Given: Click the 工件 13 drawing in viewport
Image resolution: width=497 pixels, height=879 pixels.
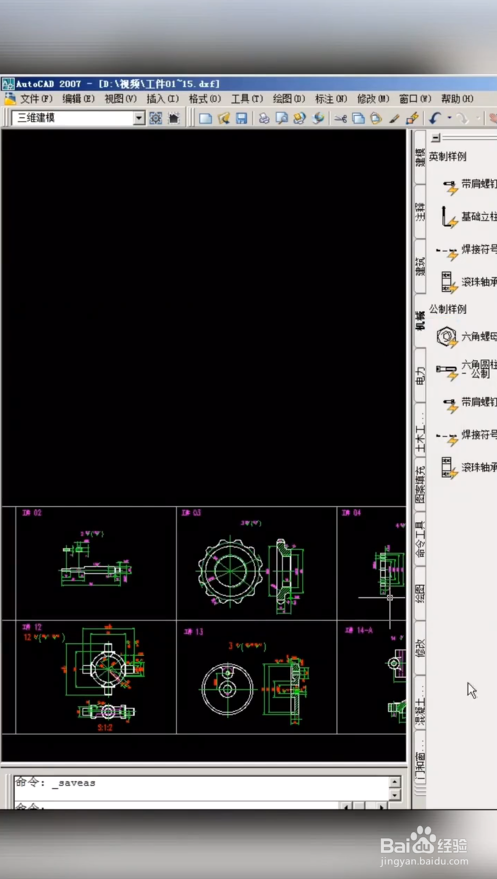Looking at the screenshot, I should click(257, 677).
